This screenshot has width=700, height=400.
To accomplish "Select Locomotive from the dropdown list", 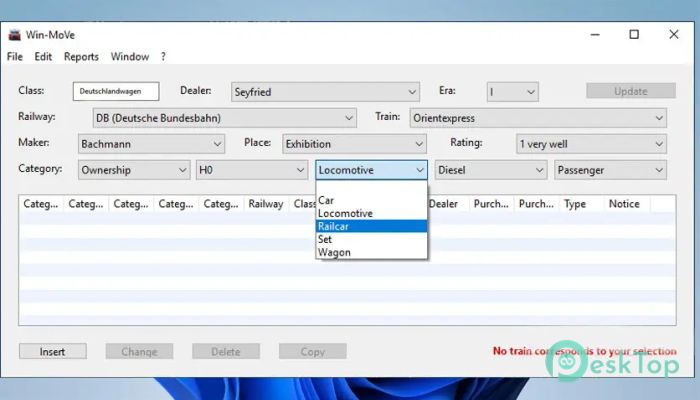I will click(371, 213).
